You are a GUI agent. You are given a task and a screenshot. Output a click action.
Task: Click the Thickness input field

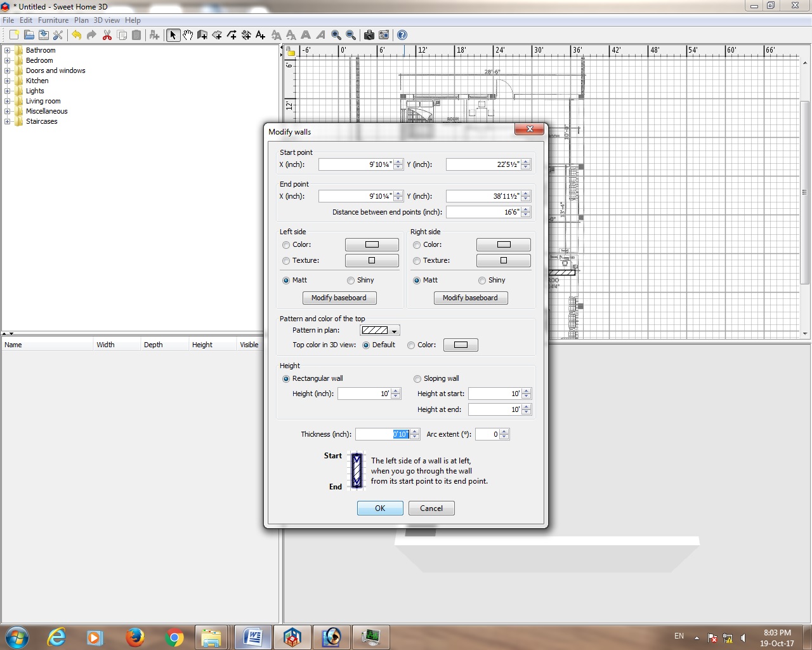(x=383, y=434)
